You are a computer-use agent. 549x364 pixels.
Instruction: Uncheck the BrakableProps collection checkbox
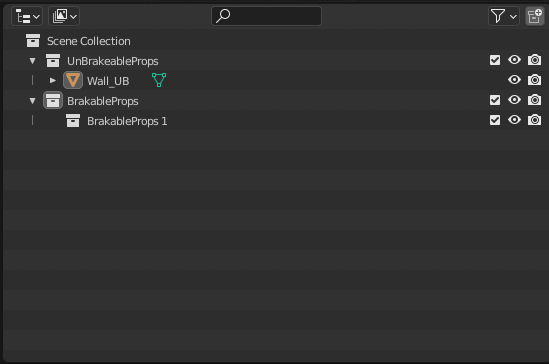(495, 100)
